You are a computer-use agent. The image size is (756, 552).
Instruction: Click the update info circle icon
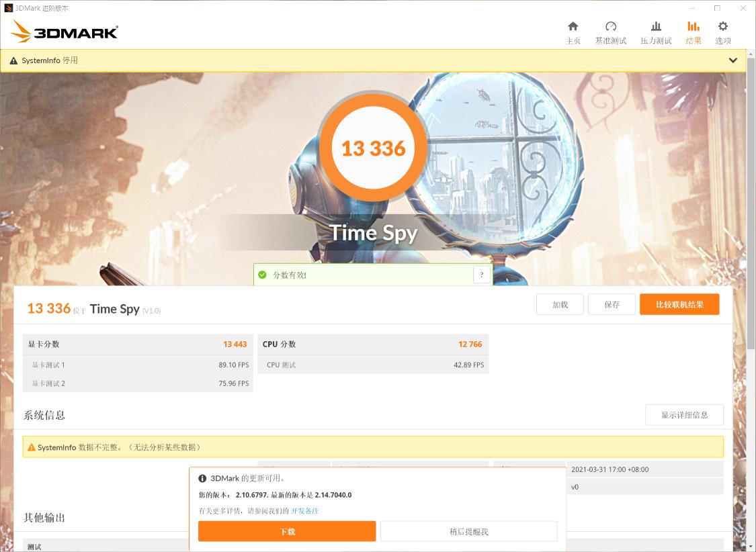point(202,478)
